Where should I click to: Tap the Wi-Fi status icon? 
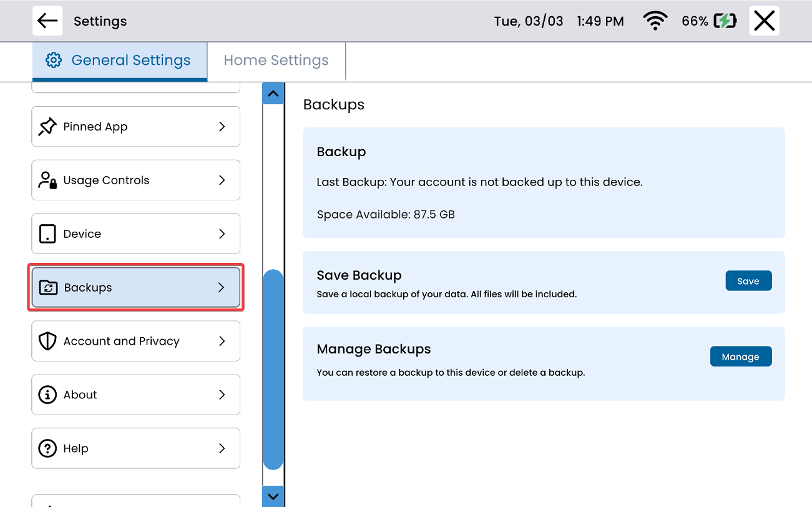(x=655, y=21)
